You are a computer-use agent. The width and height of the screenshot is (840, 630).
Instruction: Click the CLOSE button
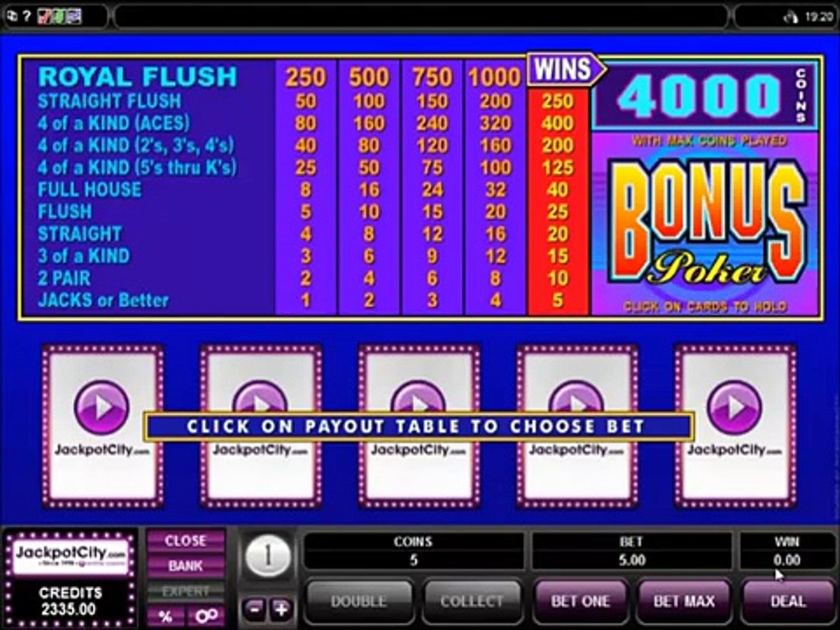tap(185, 541)
